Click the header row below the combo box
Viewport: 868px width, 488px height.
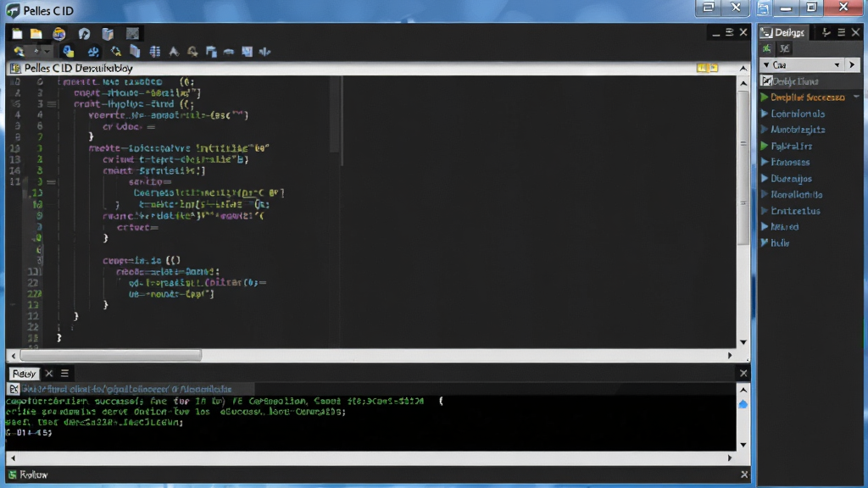(x=810, y=81)
